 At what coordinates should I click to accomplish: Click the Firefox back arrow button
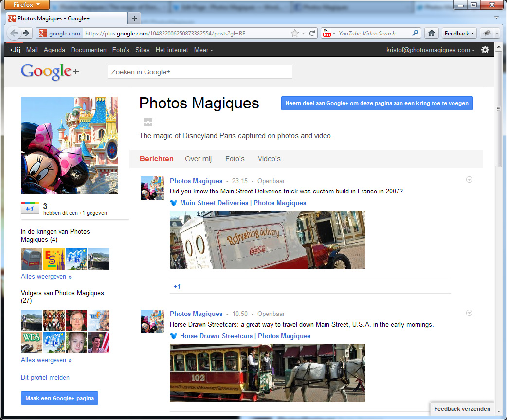[x=14, y=34]
